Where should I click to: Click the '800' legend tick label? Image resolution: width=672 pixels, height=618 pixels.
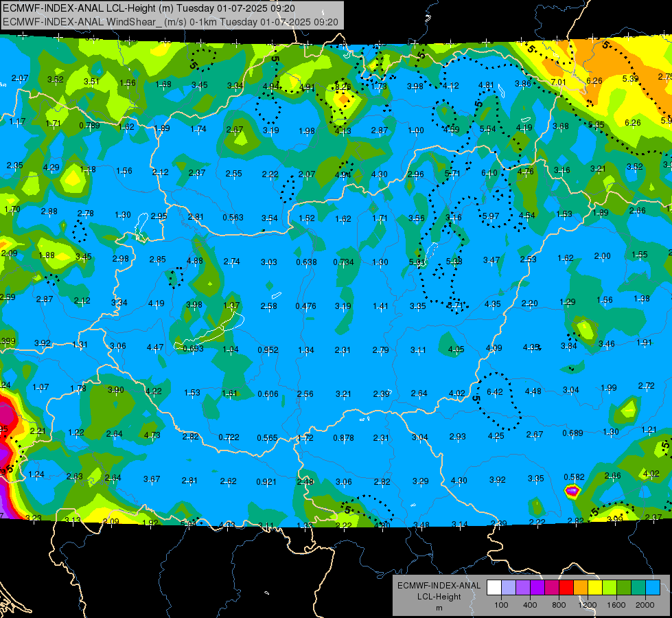559,605
